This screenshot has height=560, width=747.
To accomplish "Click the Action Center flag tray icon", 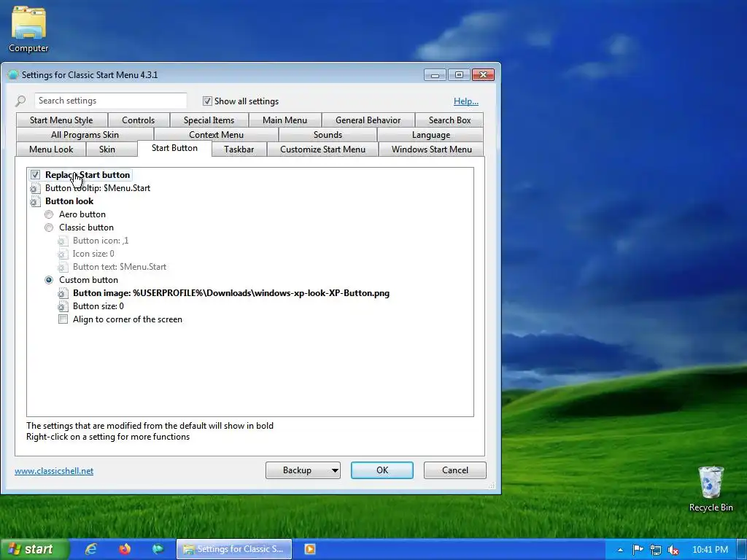I will (x=638, y=550).
